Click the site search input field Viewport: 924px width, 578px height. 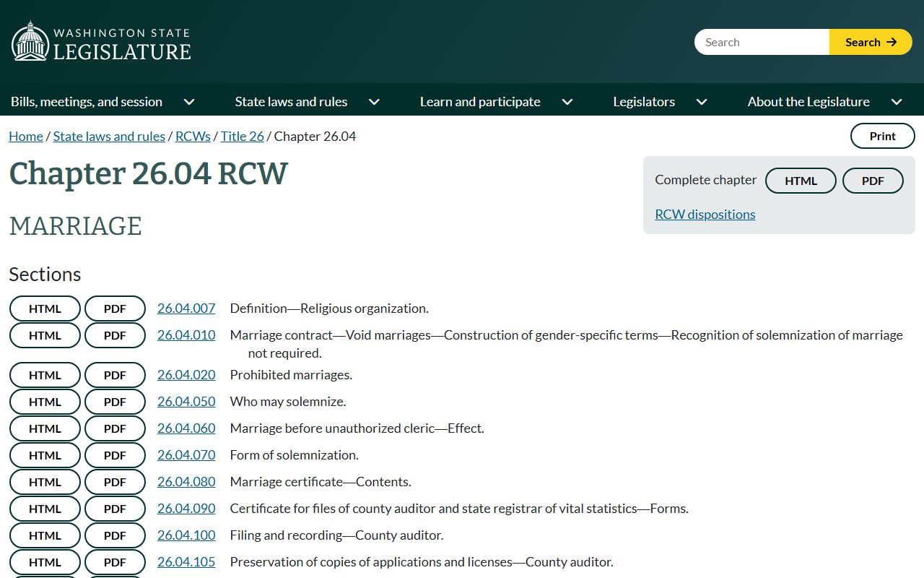pyautogui.click(x=762, y=42)
